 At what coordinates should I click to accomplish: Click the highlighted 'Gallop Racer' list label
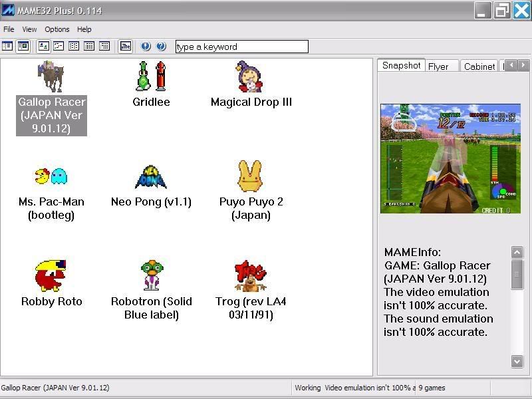(x=52, y=115)
